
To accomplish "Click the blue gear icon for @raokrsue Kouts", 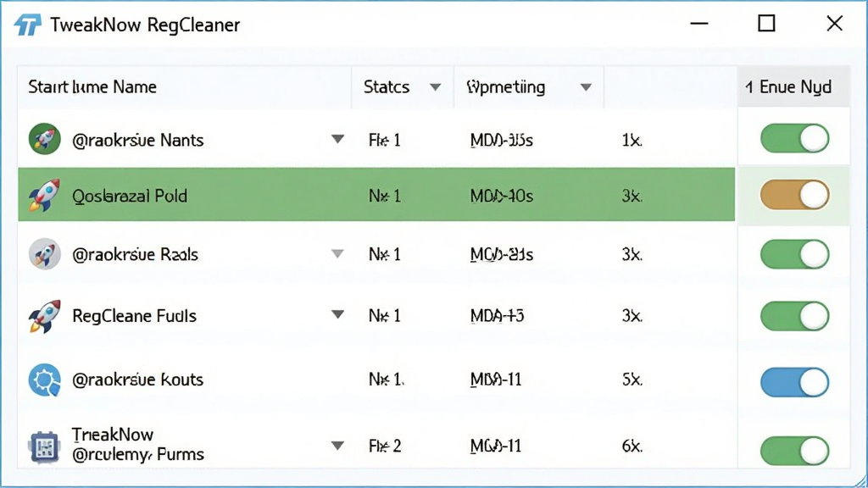I will pyautogui.click(x=44, y=380).
